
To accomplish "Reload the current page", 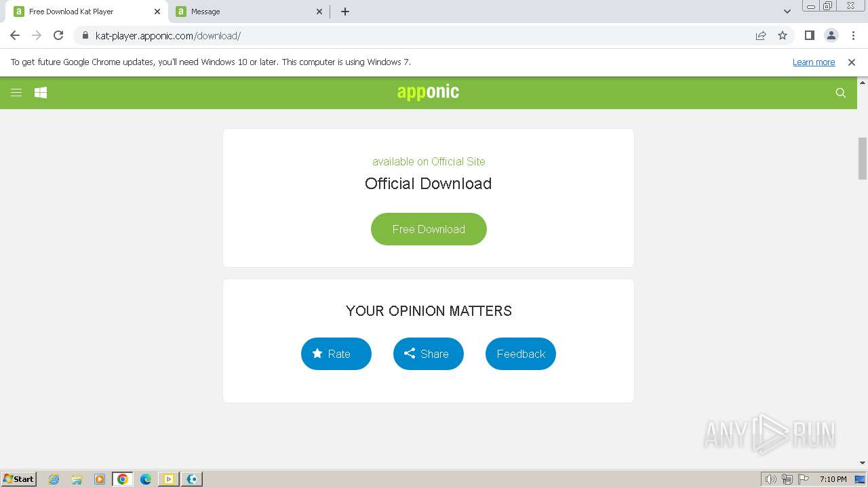I will [58, 35].
